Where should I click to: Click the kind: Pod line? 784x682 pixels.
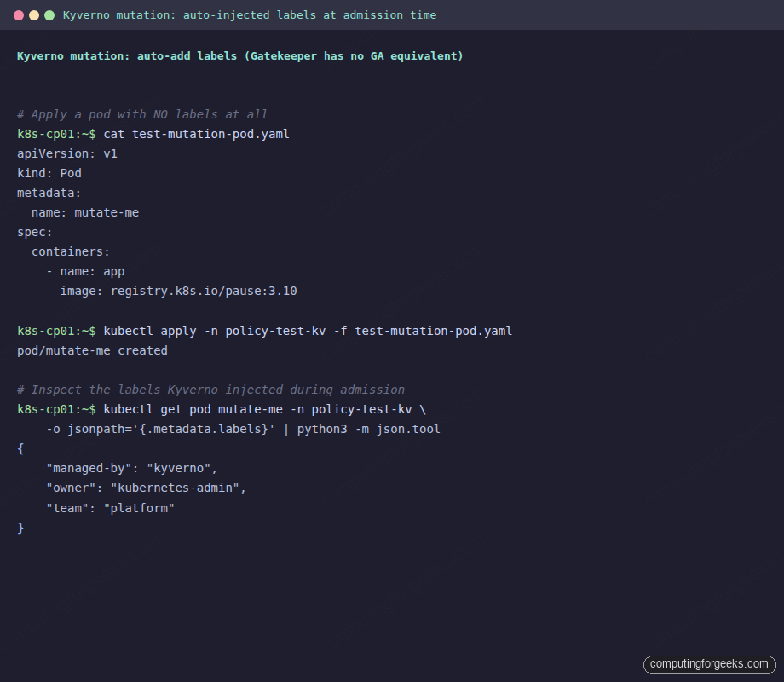(49, 173)
